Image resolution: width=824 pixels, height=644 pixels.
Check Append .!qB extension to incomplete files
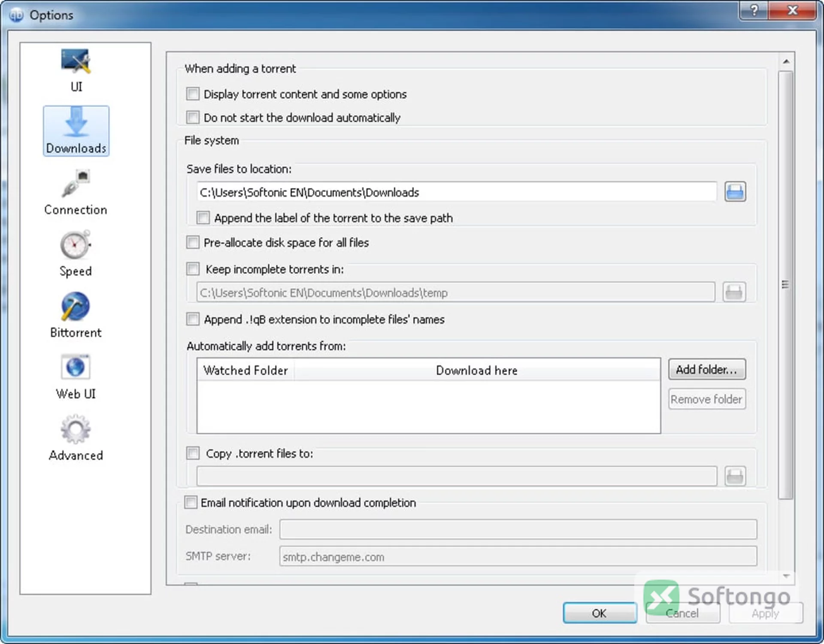tap(193, 319)
